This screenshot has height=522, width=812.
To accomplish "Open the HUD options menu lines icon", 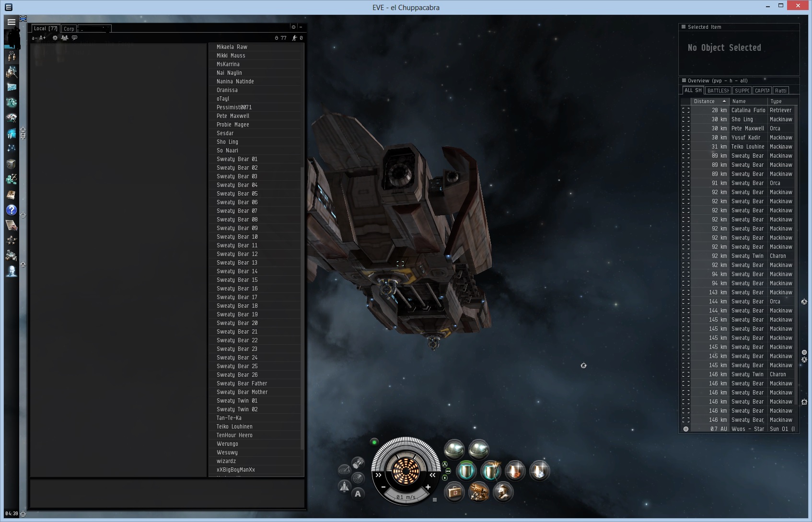I will 435,499.
